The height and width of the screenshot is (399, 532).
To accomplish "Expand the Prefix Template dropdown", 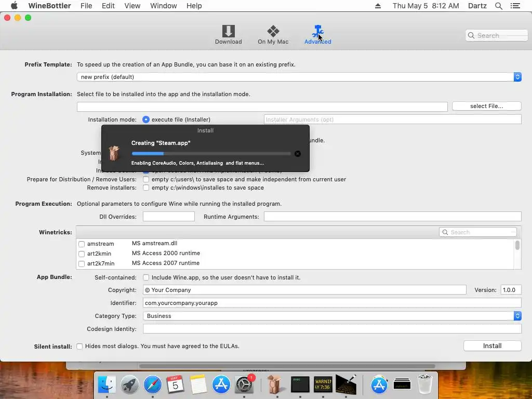I will pos(299,77).
